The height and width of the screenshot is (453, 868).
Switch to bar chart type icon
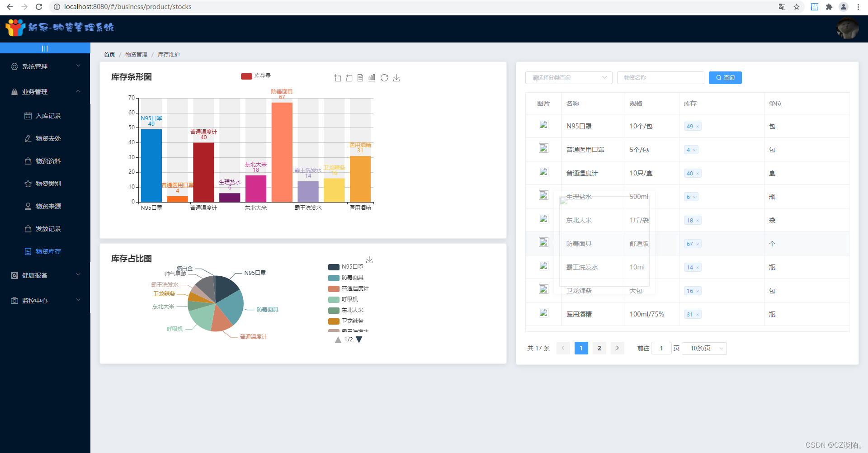[x=372, y=78]
